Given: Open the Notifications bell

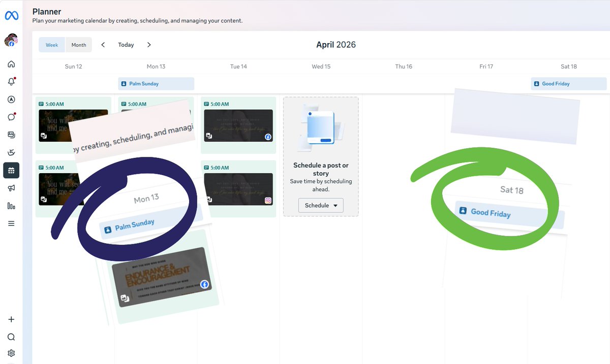Looking at the screenshot, I should pos(11,82).
